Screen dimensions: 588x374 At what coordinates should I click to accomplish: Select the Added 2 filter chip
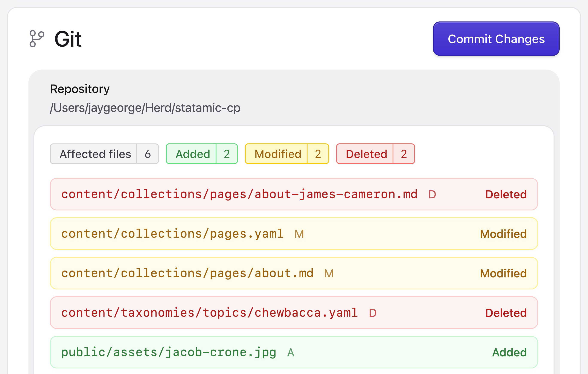pos(202,154)
